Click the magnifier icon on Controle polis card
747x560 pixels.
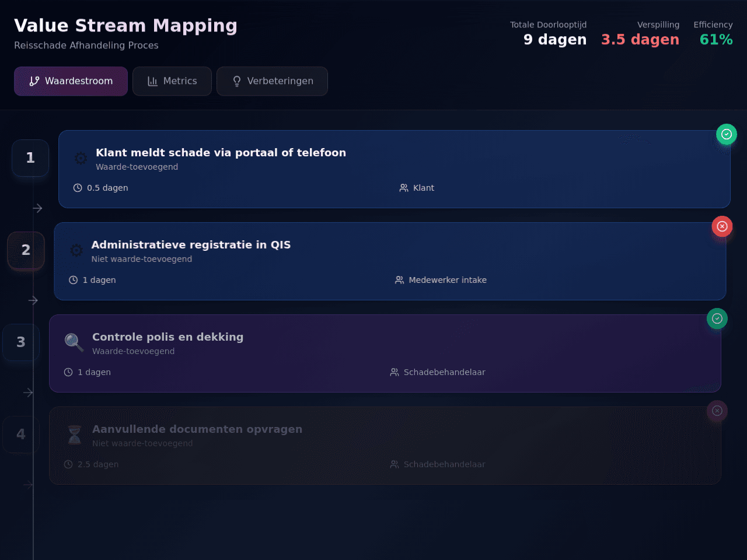tap(74, 342)
